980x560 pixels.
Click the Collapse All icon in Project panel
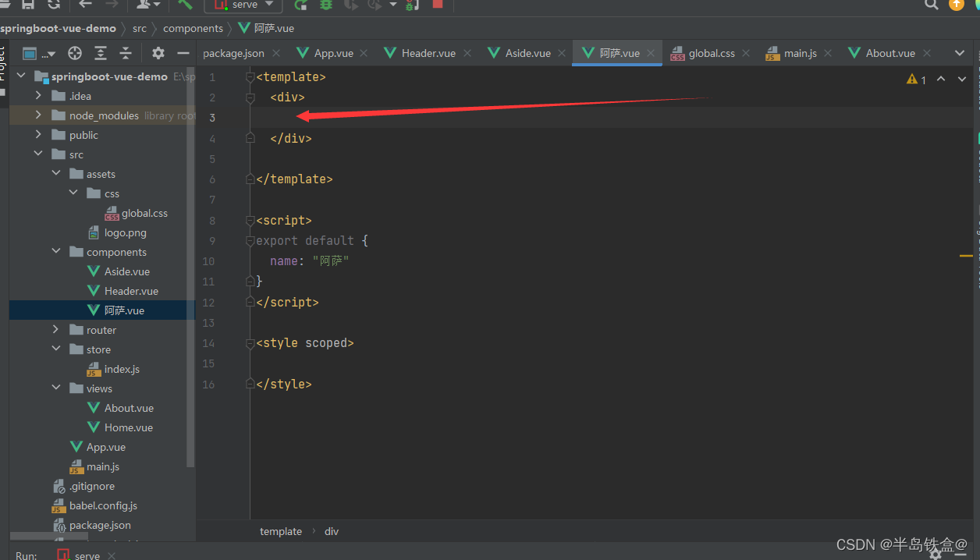click(126, 53)
